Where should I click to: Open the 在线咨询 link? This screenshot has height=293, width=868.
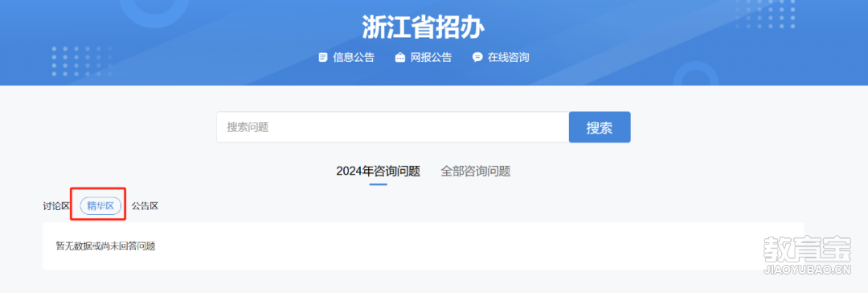pos(508,57)
